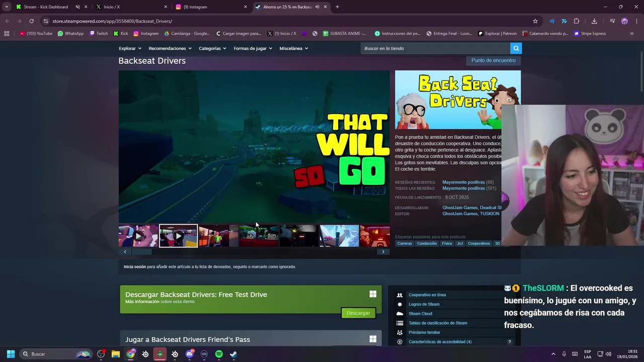Viewport: 644px width, 362px height.
Task: Click the Punto de encuentro button
Action: (493, 60)
